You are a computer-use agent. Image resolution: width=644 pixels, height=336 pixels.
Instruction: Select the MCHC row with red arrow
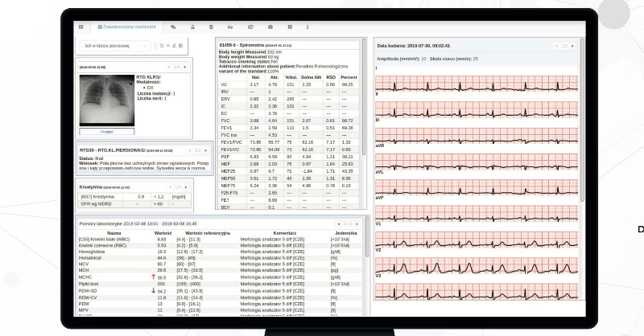click(220, 277)
